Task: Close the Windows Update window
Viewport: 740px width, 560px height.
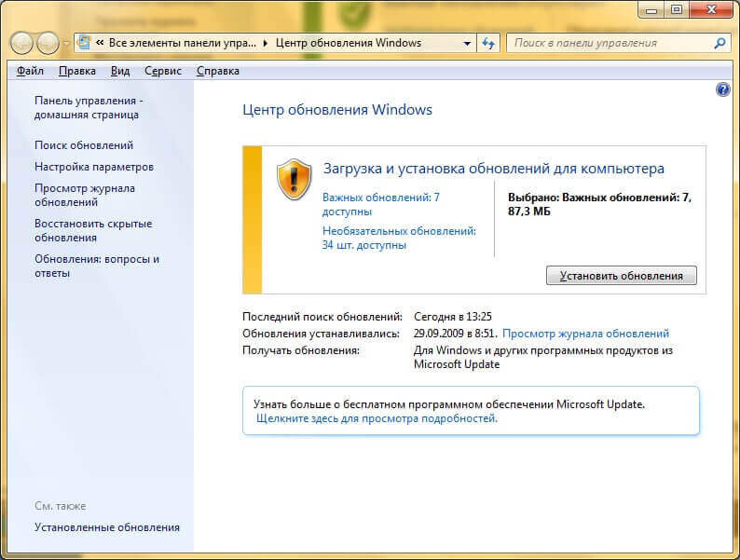Action: coord(712,9)
